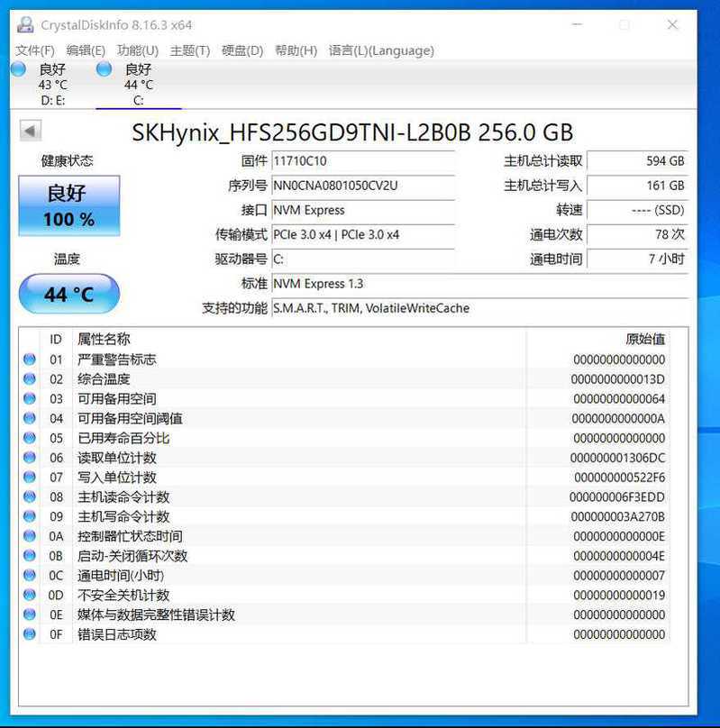The image size is (720, 728).
Task: Click raw value 00000000522F6
Action: (620, 478)
